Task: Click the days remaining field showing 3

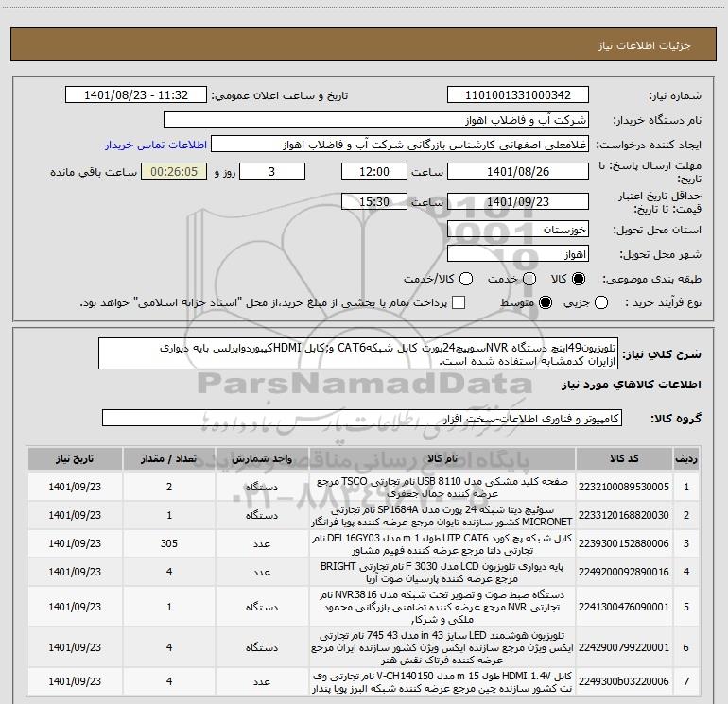Action: tap(272, 171)
